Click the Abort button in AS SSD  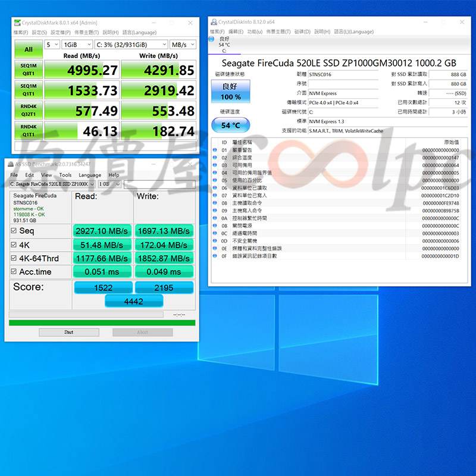(143, 332)
